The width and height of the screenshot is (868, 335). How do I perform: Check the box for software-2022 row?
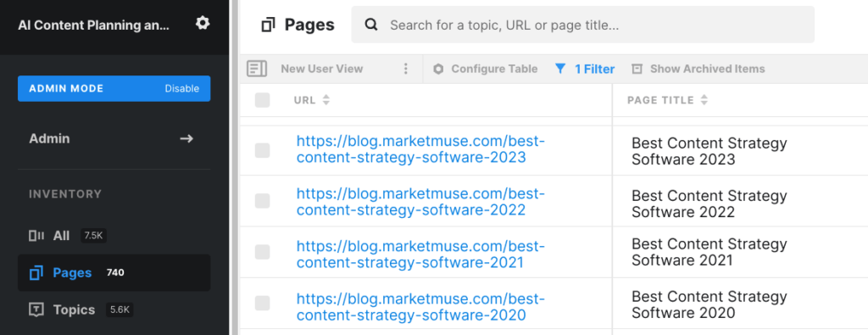(263, 201)
